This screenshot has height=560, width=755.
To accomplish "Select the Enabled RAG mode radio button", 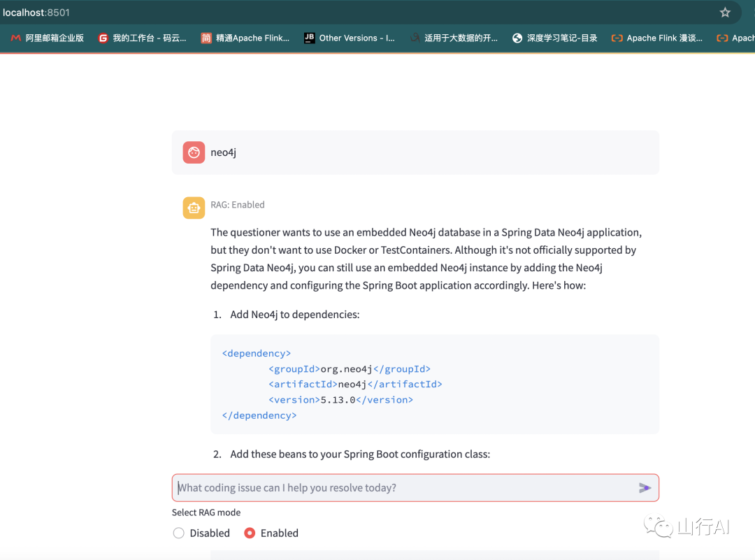I will tap(250, 533).
